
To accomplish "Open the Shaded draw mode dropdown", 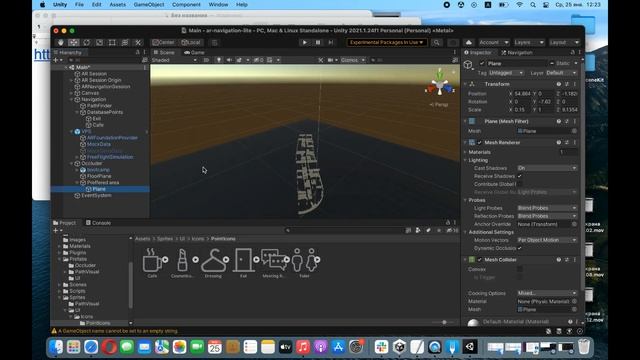I will click(x=174, y=60).
